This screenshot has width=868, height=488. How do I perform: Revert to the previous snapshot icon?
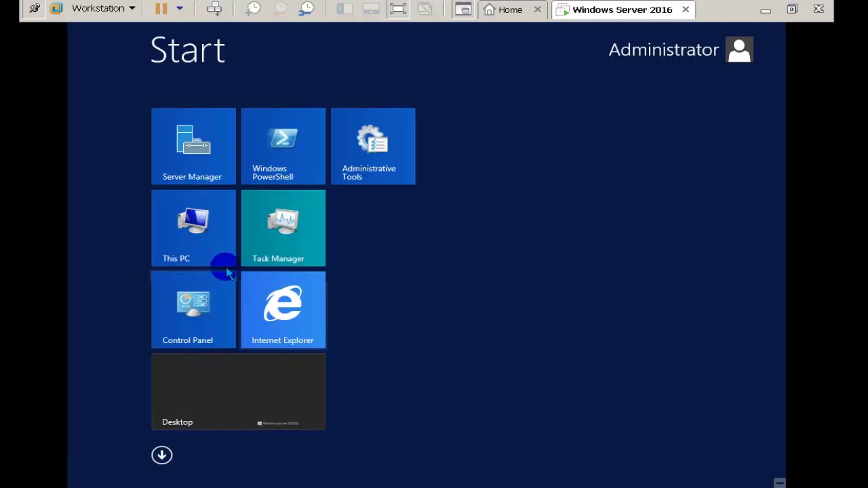point(279,9)
